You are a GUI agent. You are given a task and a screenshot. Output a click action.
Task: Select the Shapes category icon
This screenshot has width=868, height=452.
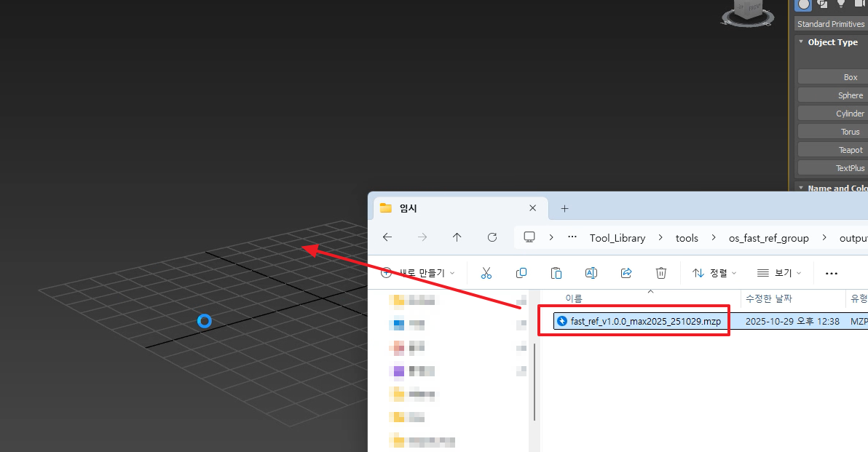coord(822,4)
